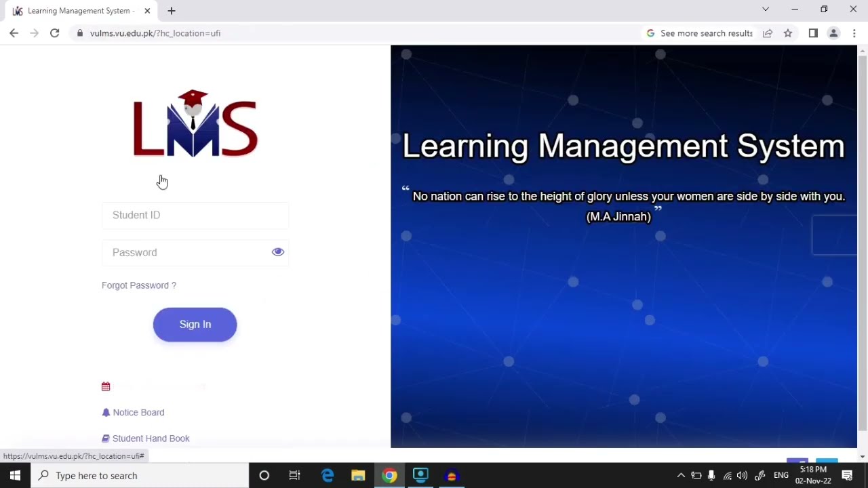Open the Chrome profile avatar
This screenshot has width=868, height=488.
[x=834, y=33]
